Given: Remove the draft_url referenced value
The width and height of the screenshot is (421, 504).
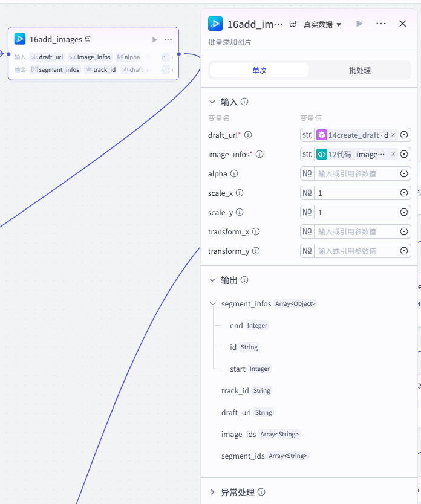Looking at the screenshot, I should [x=393, y=135].
